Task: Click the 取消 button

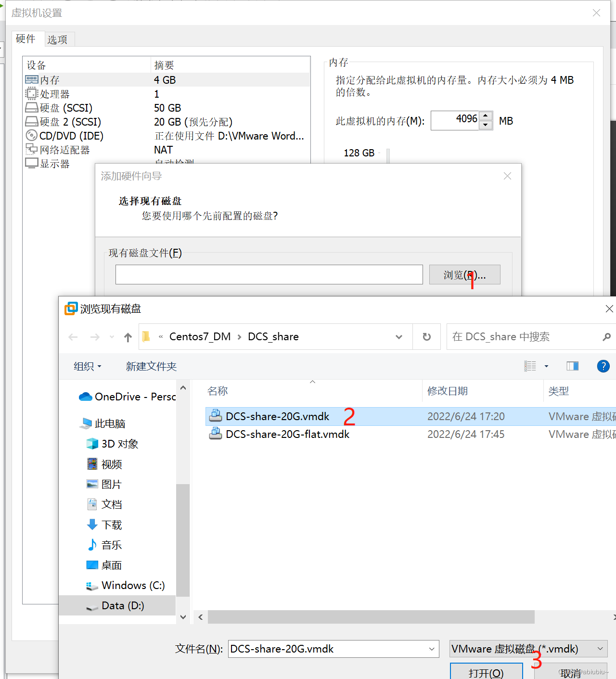Action: [x=571, y=673]
